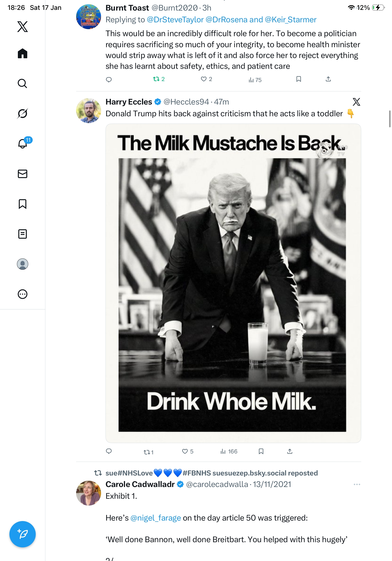
Task: Open Lists icon in sidebar
Action: tap(23, 234)
